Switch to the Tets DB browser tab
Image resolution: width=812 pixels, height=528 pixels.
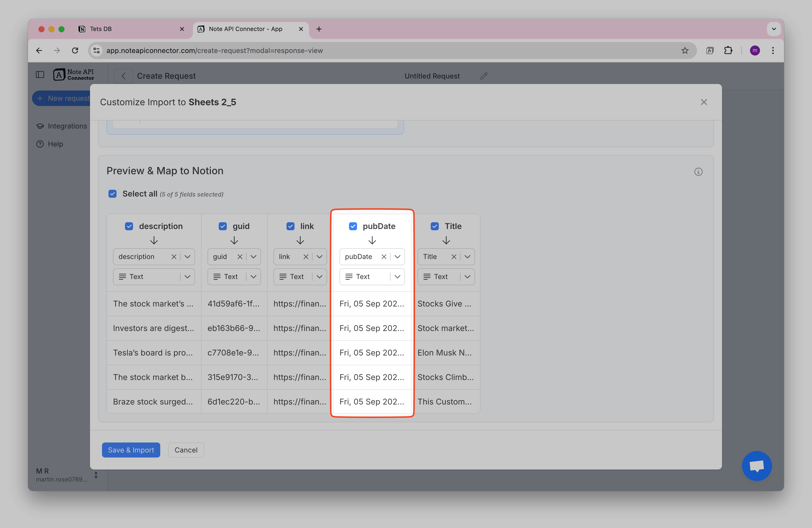[130, 29]
